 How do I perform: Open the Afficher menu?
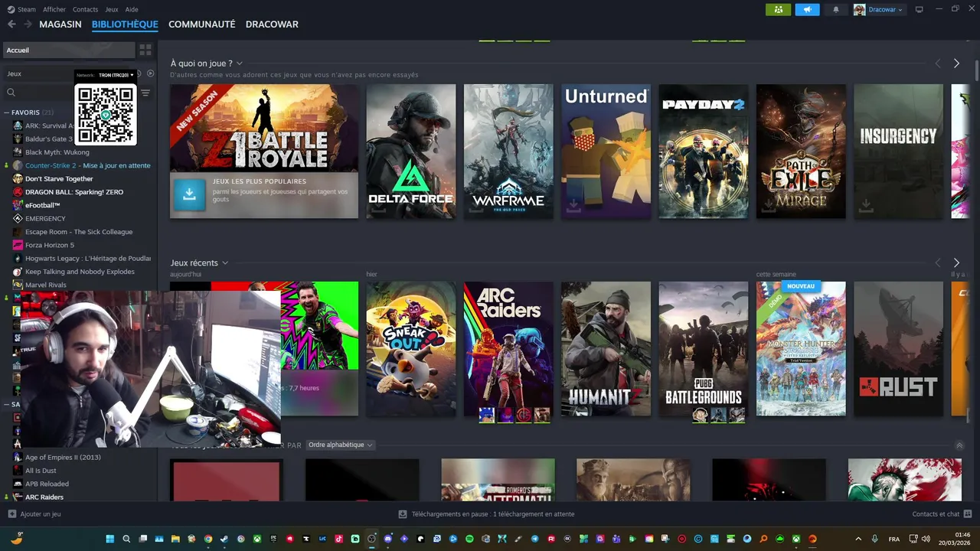tap(54, 9)
